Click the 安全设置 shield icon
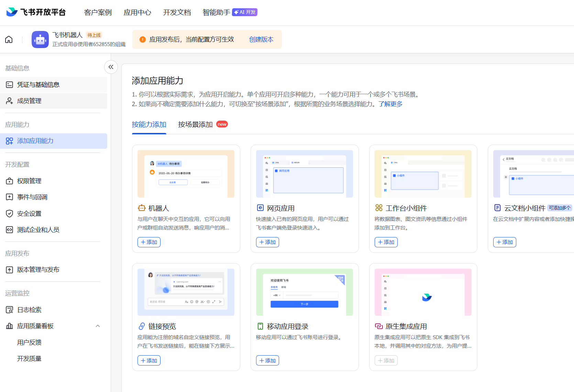Viewport: 574px width, 392px height. pyautogui.click(x=10, y=214)
